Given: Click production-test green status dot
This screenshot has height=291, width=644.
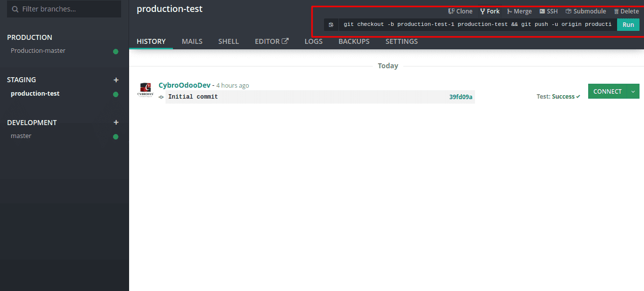Looking at the screenshot, I should (116, 94).
